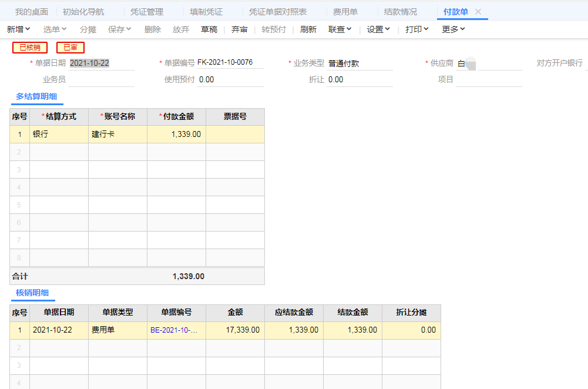Switch to the 我的桌面 tab
Image resolution: width=588 pixels, height=389 pixels.
32,12
